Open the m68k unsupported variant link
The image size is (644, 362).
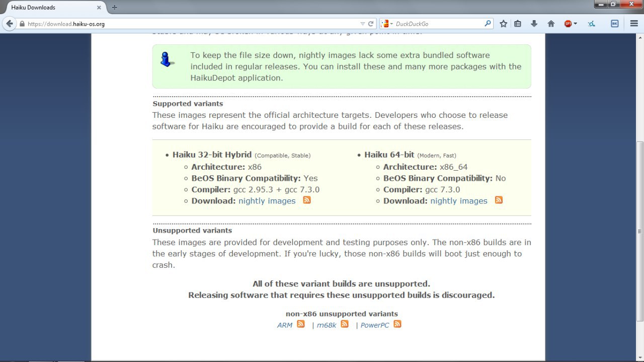point(327,325)
